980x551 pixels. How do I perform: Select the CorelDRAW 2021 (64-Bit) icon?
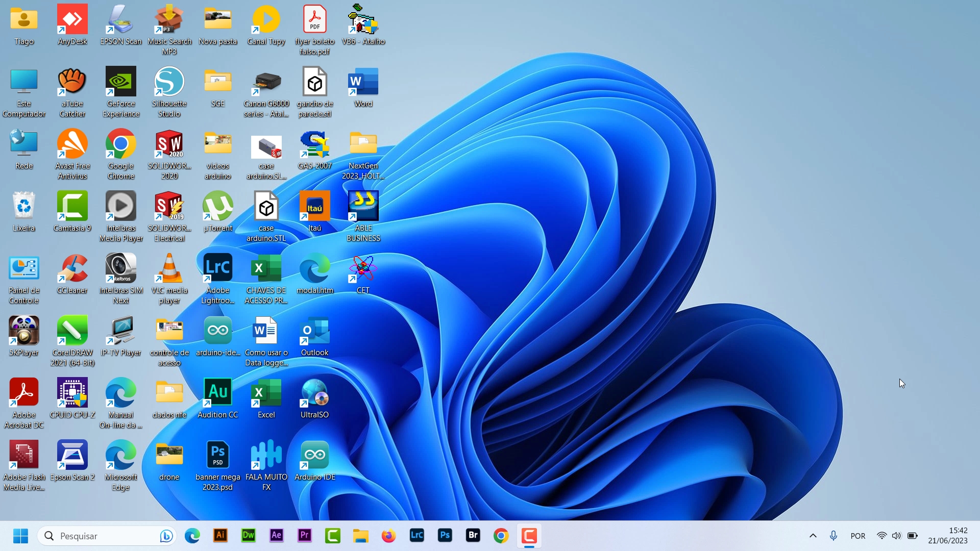coord(72,341)
